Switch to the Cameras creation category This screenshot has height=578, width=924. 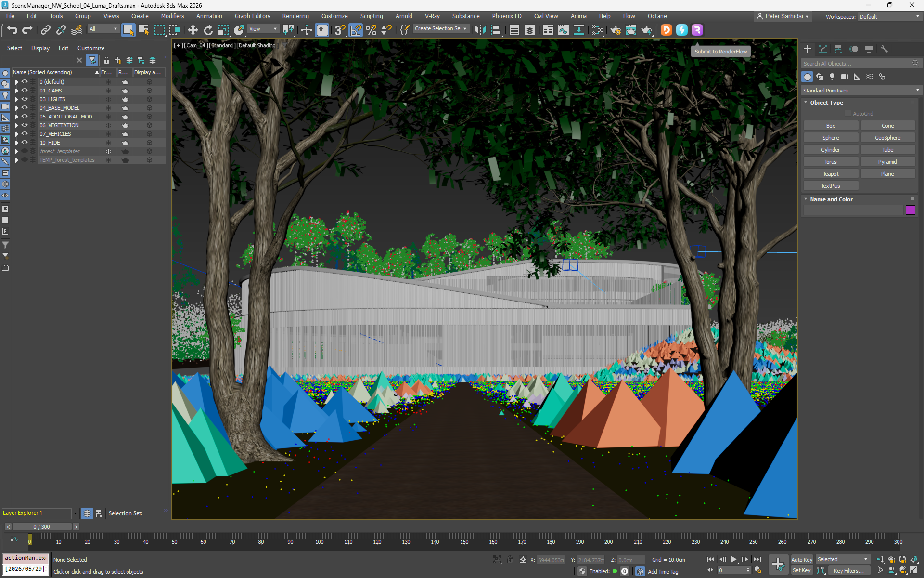(x=845, y=77)
